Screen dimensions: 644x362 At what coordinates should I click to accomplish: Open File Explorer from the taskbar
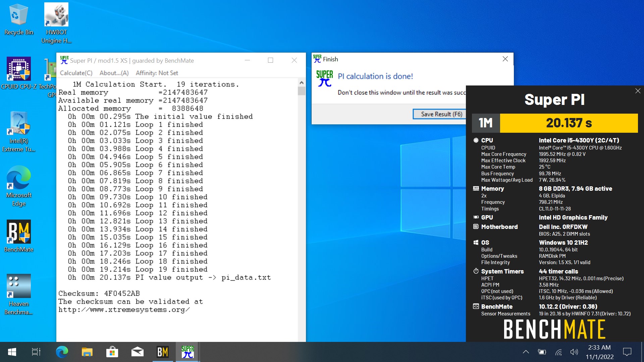click(x=87, y=352)
